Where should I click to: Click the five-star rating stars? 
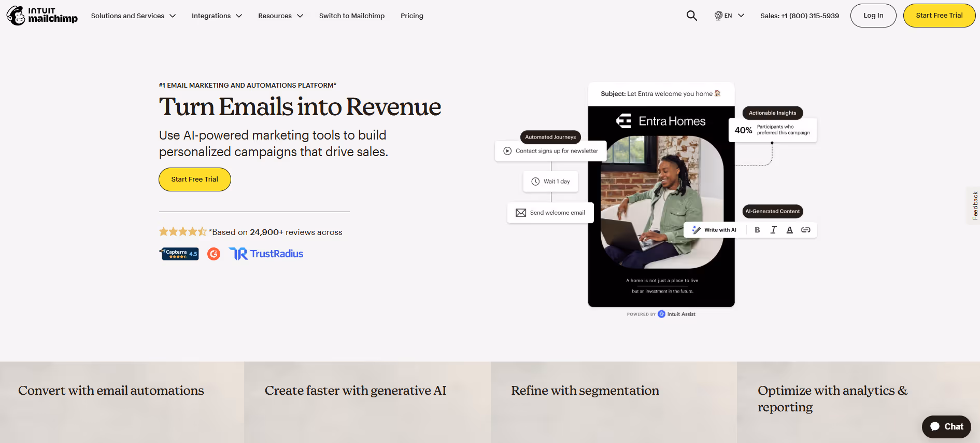(x=182, y=232)
